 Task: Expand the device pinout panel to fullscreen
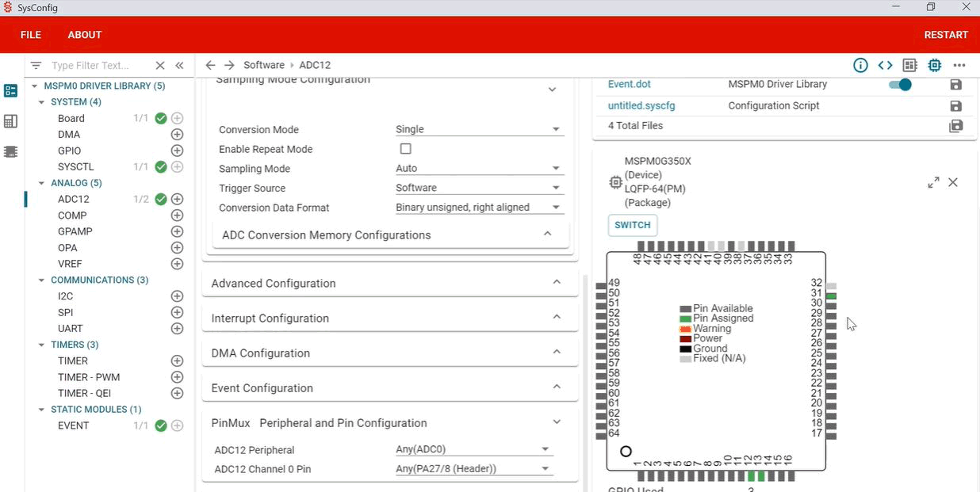pos(933,182)
